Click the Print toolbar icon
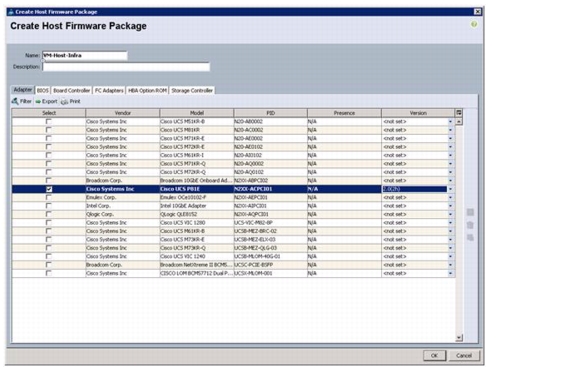Screen dimensions: 576x371 tap(64, 101)
